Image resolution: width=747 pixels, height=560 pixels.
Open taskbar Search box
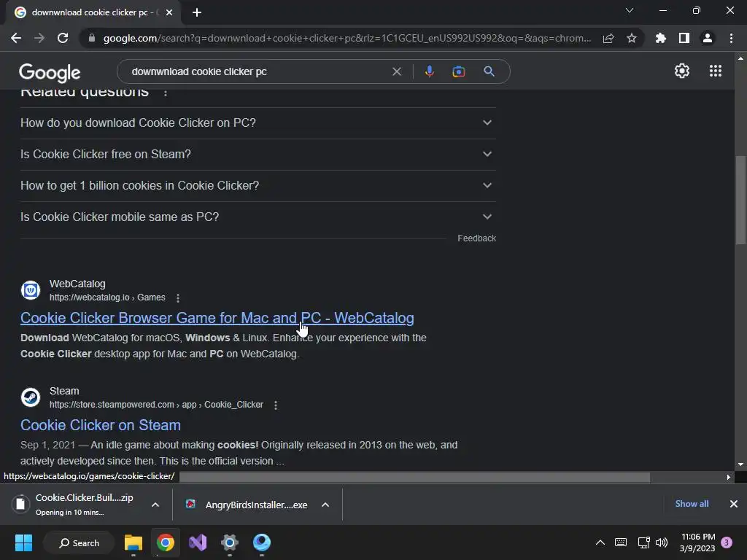click(x=79, y=542)
